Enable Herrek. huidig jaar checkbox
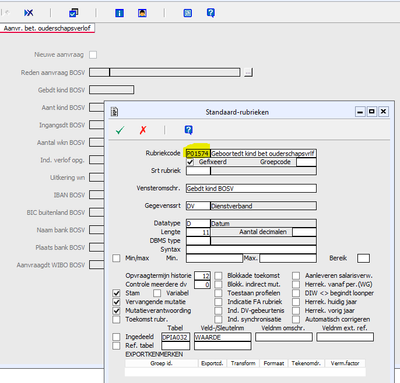The image size is (400, 383). [296, 302]
